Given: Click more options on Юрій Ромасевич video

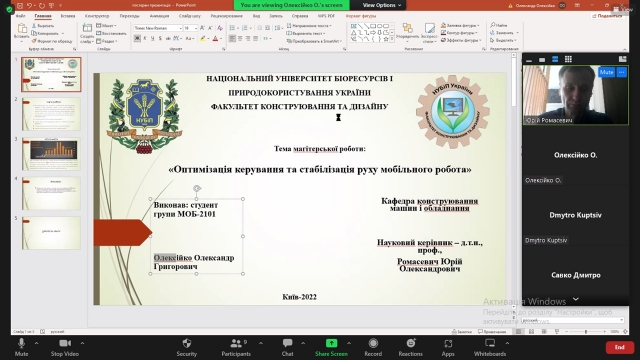Looking at the screenshot, I should pyautogui.click(x=621, y=72).
